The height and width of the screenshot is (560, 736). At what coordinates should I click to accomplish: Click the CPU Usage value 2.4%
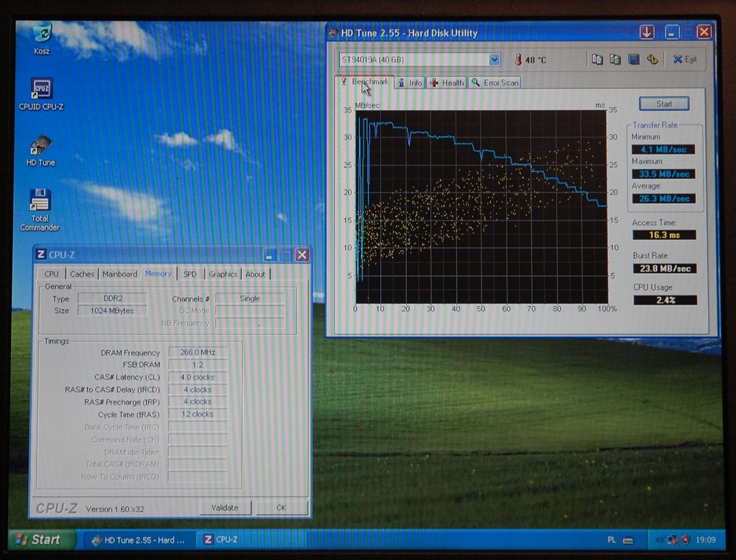tap(665, 300)
